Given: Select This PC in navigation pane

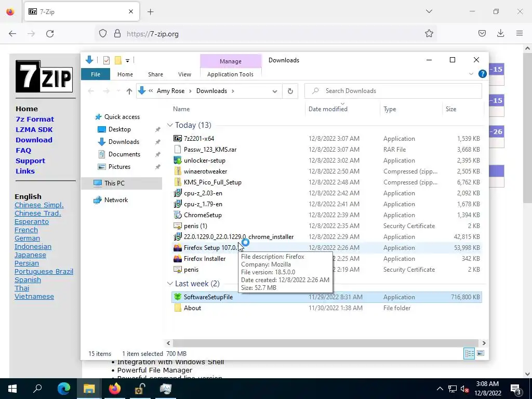Looking at the screenshot, I should tap(114, 183).
